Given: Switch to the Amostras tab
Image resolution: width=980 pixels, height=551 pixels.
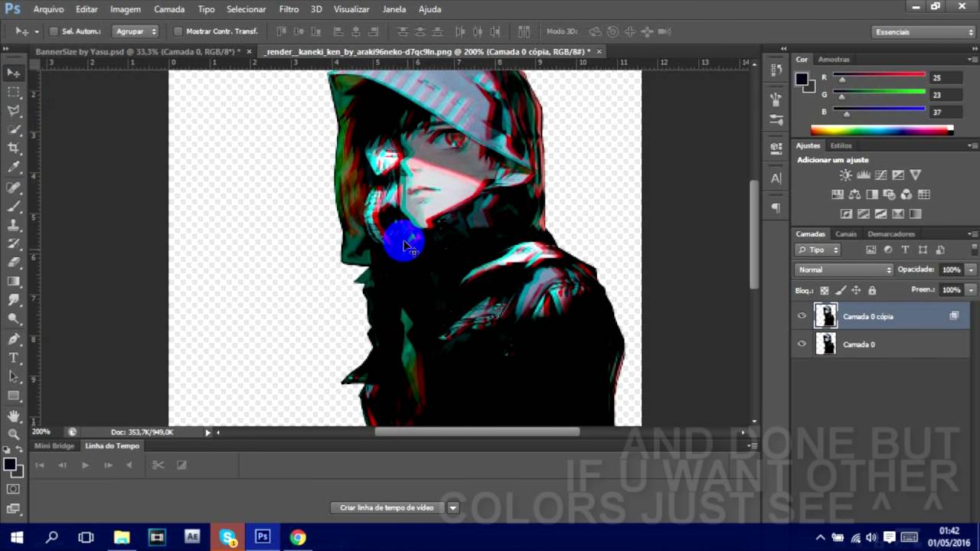Looking at the screenshot, I should click(x=833, y=59).
